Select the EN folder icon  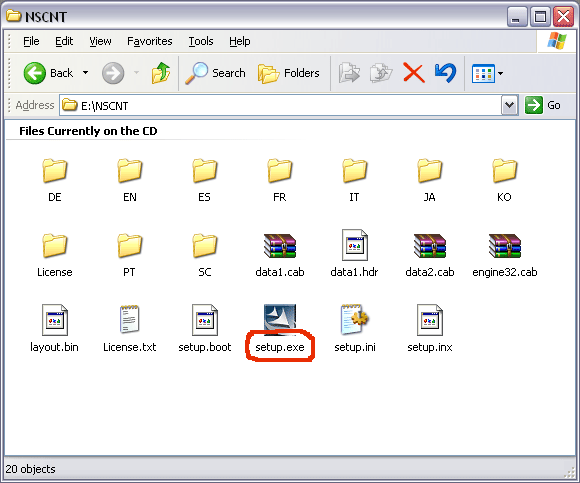(x=129, y=170)
